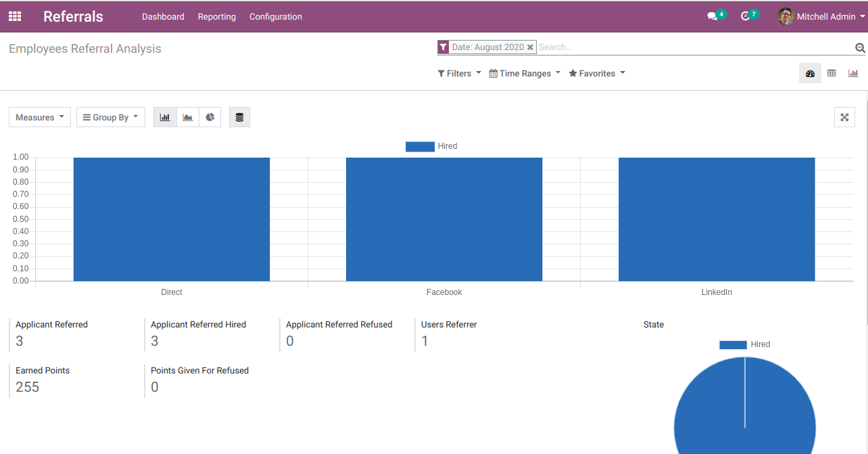The height and width of the screenshot is (454, 868).
Task: Open the Measures dropdown
Action: 40,117
